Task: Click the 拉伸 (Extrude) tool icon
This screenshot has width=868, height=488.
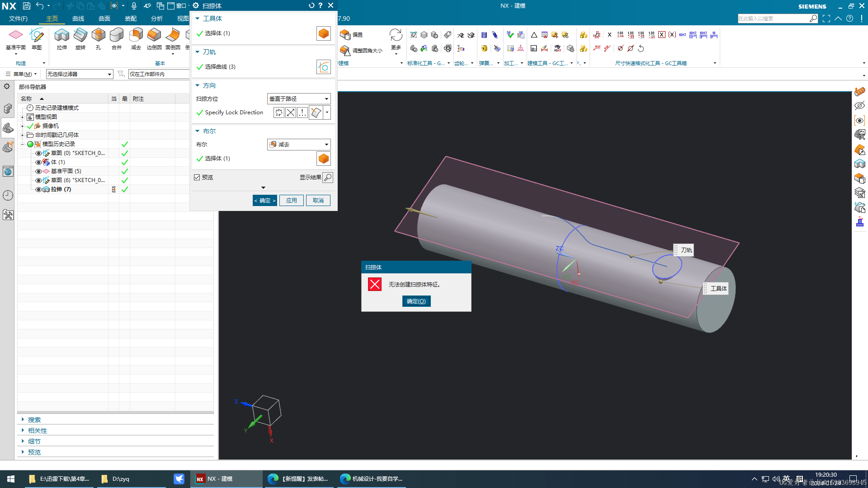Action: point(62,35)
